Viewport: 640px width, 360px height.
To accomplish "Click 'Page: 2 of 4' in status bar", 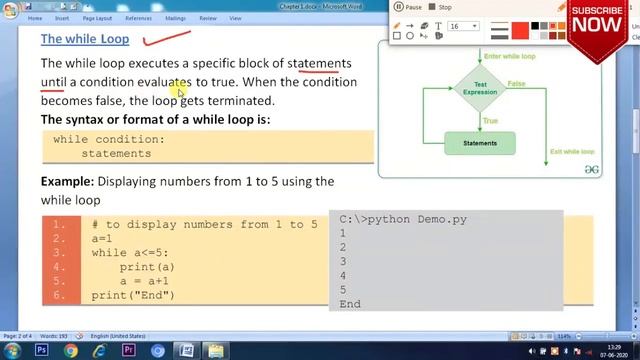I will tap(18, 336).
